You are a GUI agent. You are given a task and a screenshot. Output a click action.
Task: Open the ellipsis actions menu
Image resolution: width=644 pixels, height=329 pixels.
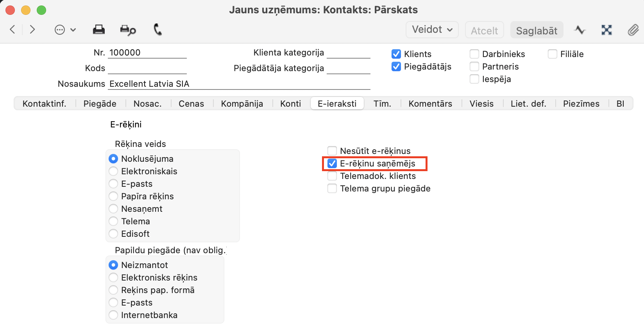65,30
